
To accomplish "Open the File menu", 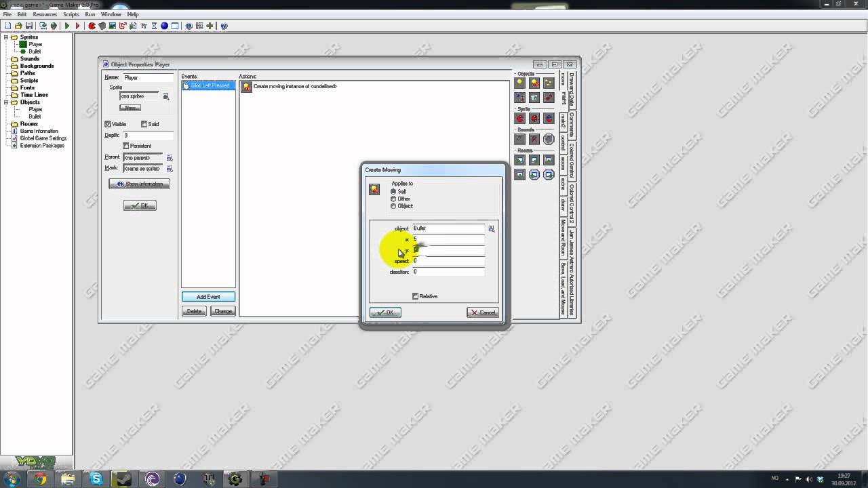I will click(7, 14).
